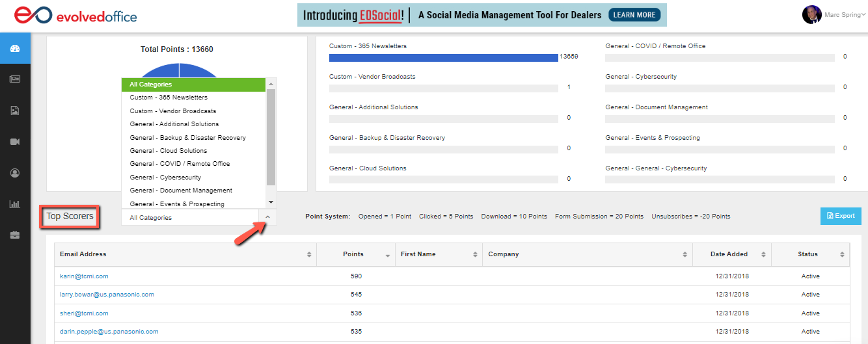The width and height of the screenshot is (868, 344).
Task: Click Active status for karin@tcmi.com
Action: coord(811,276)
